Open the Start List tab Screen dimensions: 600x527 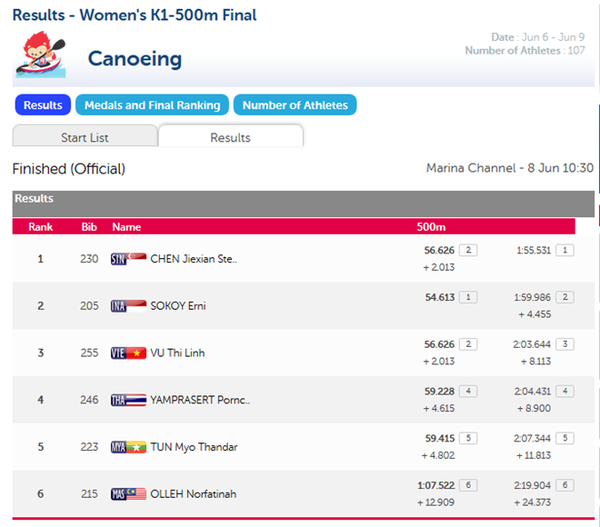(x=85, y=136)
